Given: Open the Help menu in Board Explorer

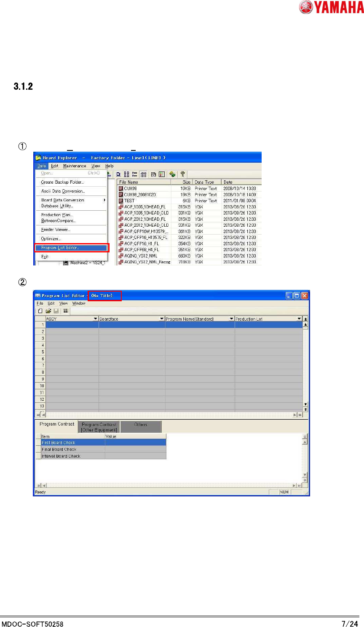Looking at the screenshot, I should coord(110,166).
